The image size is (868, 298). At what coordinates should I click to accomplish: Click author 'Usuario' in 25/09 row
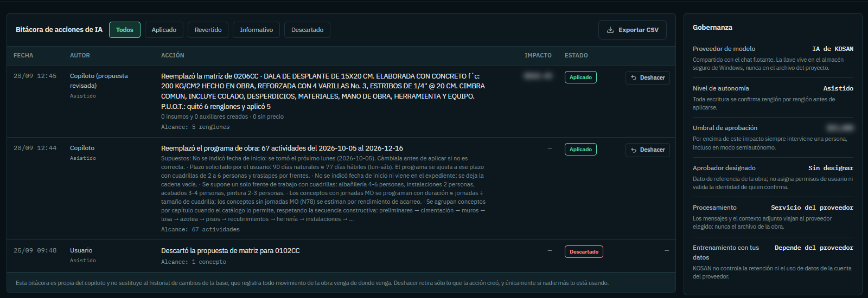pyautogui.click(x=81, y=250)
